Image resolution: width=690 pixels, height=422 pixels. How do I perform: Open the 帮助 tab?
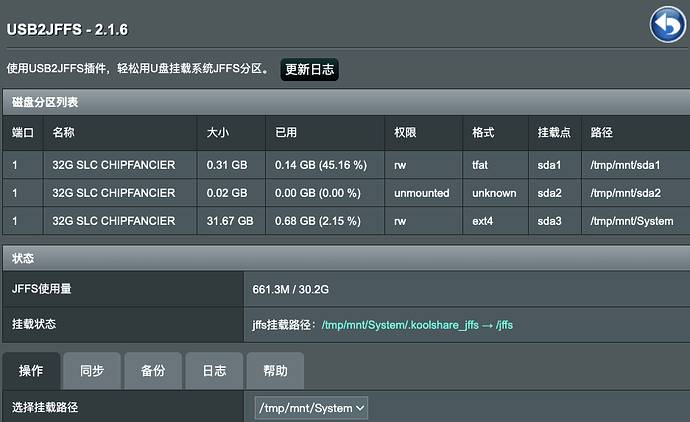[275, 371]
